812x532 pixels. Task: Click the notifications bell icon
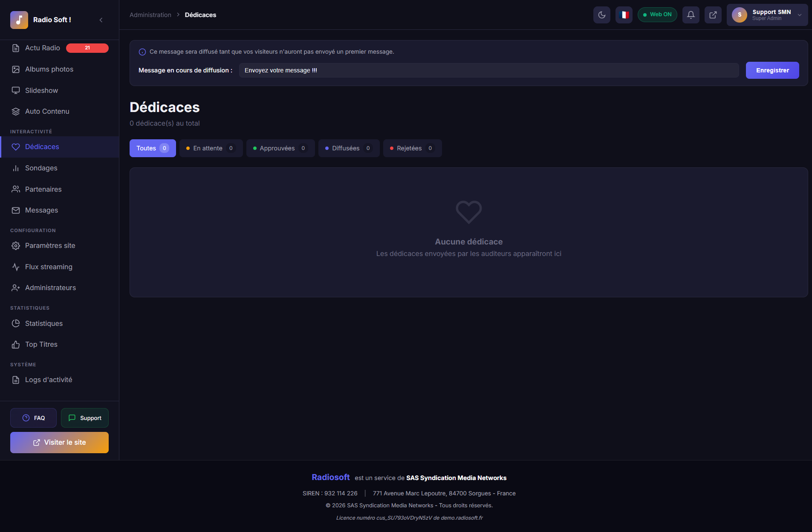(x=691, y=14)
